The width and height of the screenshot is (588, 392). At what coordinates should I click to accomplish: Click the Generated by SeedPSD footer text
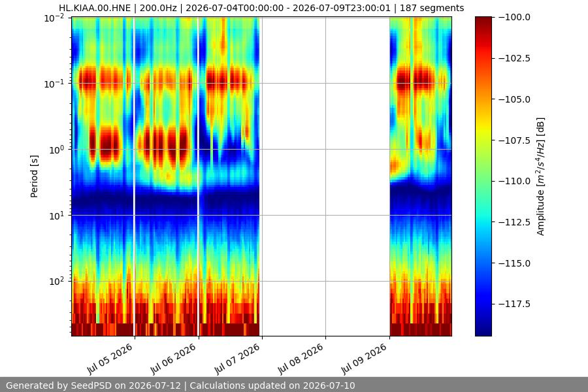pyautogui.click(x=180, y=385)
